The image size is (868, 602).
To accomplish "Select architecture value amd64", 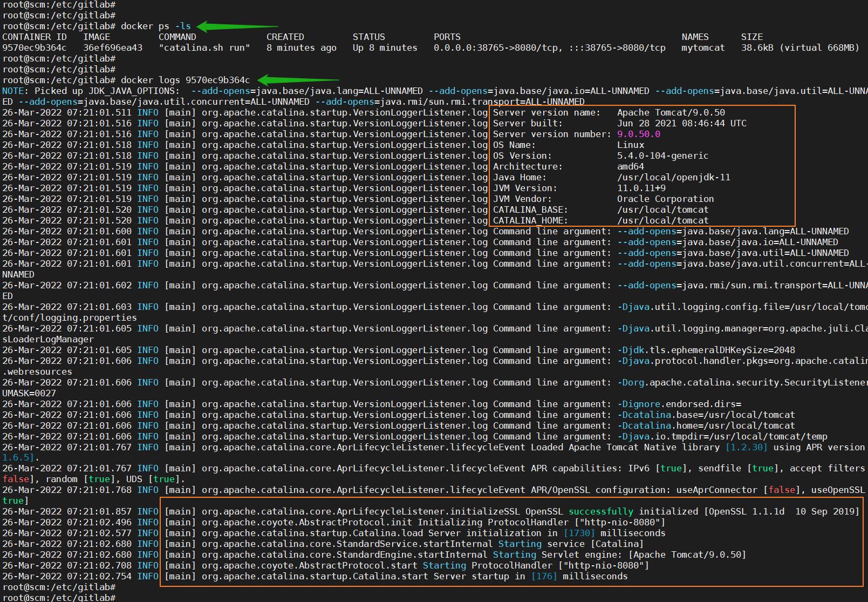I will (x=631, y=166).
